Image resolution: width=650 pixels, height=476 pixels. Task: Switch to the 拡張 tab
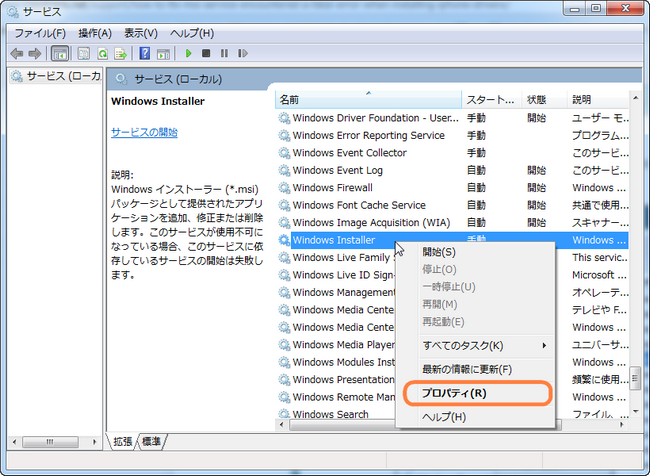123,442
